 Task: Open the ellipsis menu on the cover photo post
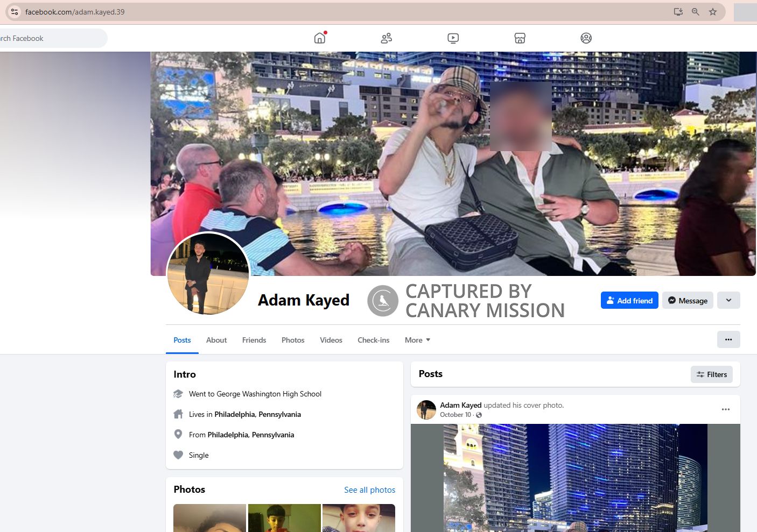click(725, 409)
